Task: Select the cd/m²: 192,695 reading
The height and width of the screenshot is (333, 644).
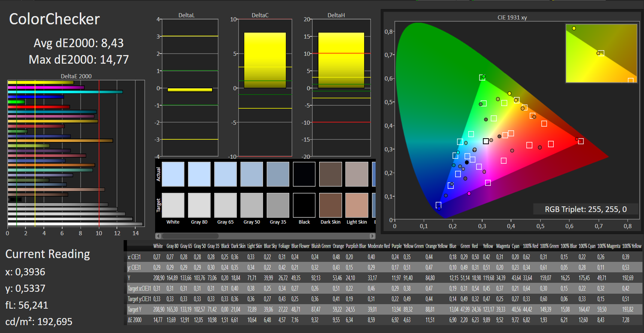Action: point(39,321)
